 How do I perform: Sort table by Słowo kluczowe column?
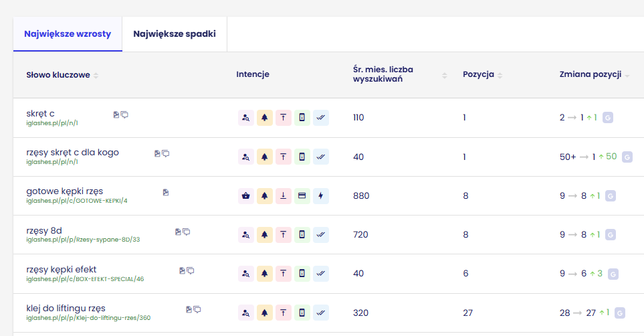coord(96,75)
